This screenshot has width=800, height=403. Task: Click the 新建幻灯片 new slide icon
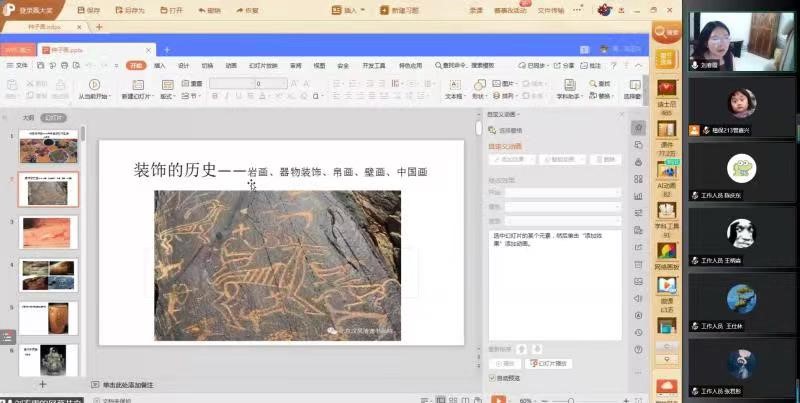136,86
